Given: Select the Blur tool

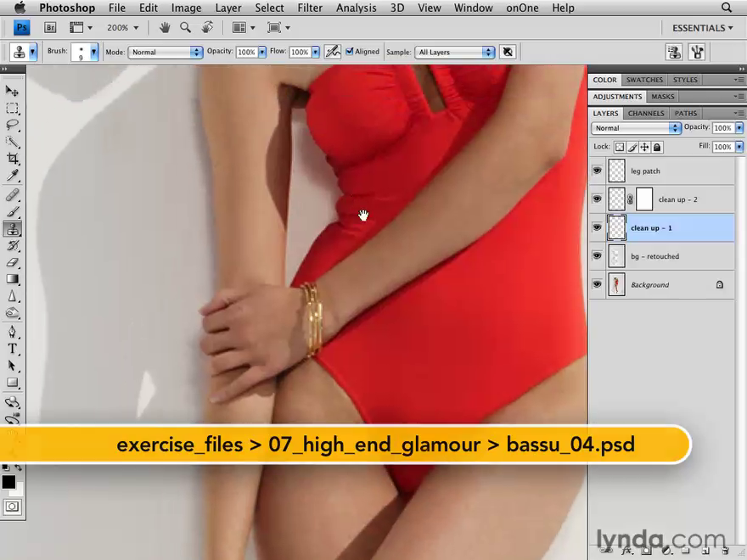Looking at the screenshot, I should (x=13, y=296).
